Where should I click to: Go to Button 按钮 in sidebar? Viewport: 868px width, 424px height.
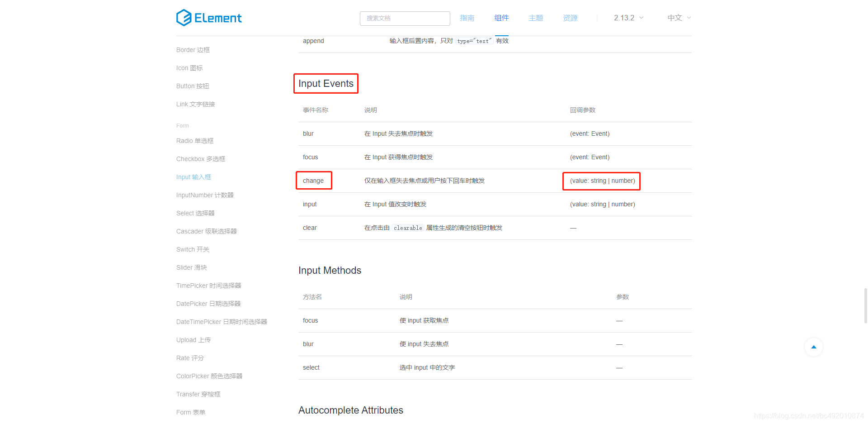[x=193, y=86]
